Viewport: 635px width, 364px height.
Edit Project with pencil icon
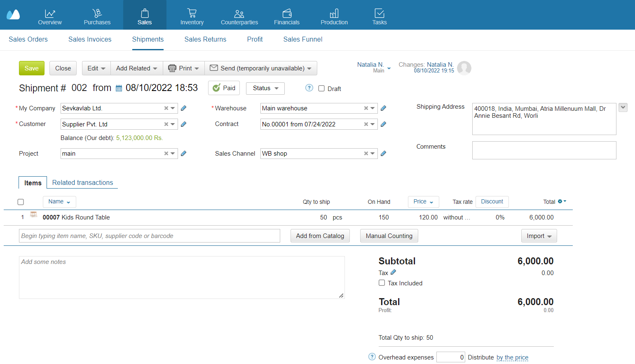tap(184, 154)
